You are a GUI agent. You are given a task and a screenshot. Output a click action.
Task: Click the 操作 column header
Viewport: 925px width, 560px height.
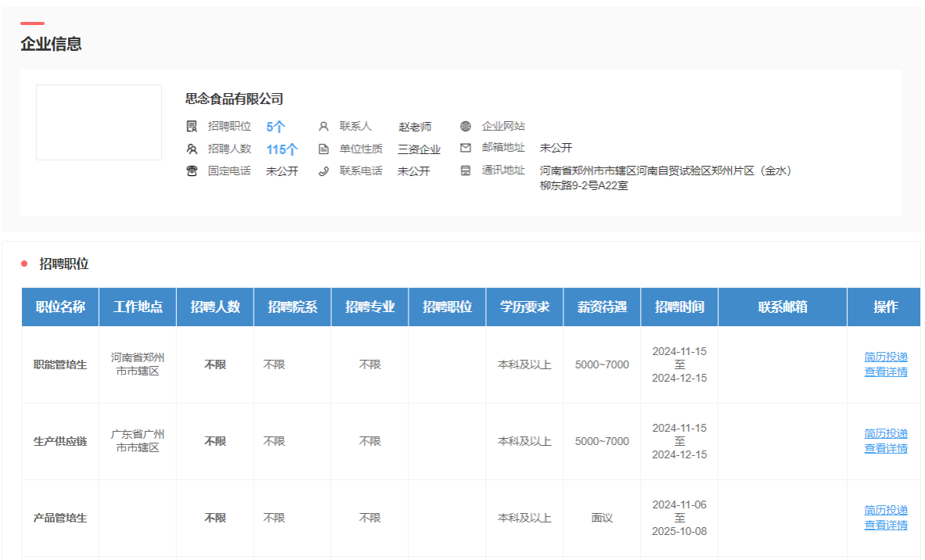click(885, 307)
